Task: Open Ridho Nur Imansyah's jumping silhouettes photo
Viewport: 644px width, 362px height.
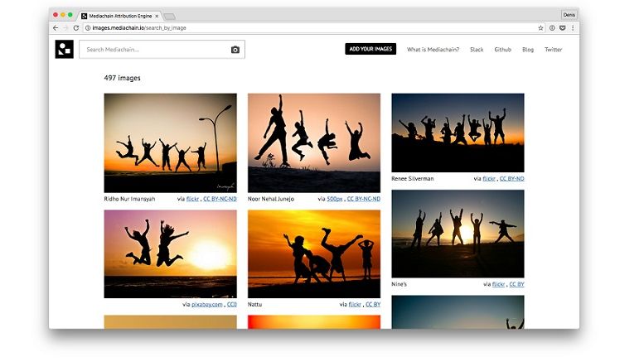Action: pyautogui.click(x=171, y=142)
